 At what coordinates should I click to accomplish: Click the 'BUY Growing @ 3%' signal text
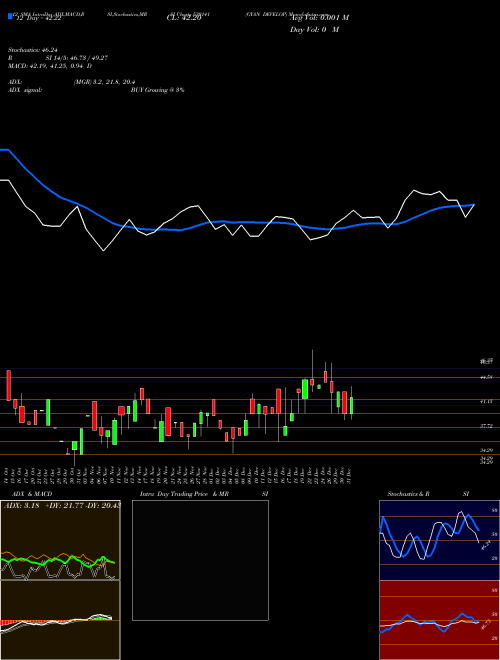pos(157,90)
